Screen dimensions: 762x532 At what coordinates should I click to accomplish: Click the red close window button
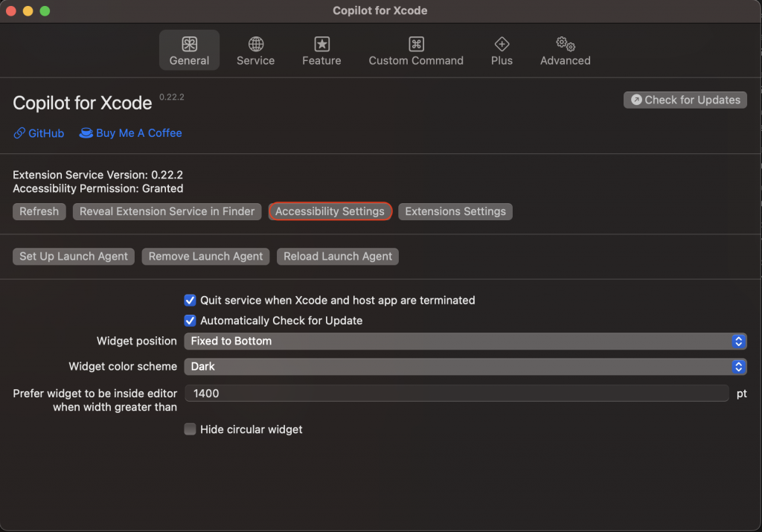(x=10, y=10)
